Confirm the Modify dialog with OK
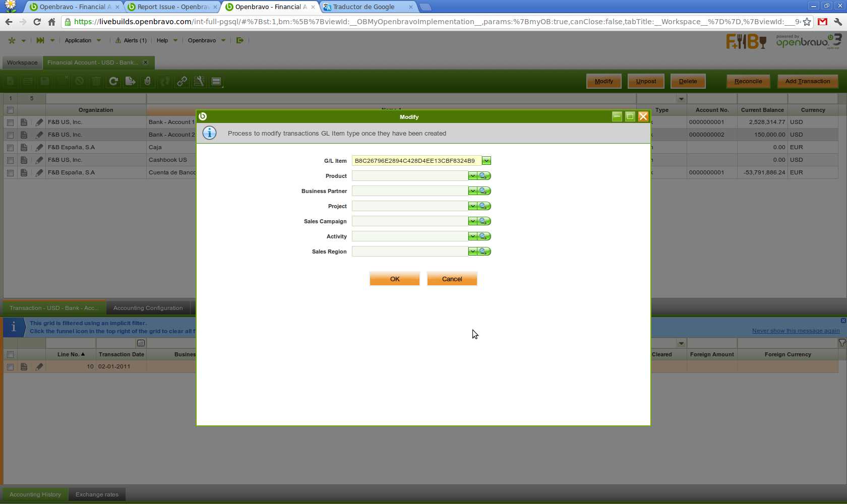This screenshot has width=847, height=504. 395,279
